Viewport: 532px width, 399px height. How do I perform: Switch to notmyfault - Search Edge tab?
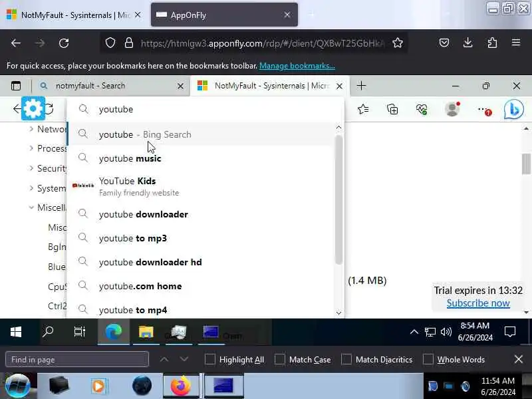click(x=110, y=86)
